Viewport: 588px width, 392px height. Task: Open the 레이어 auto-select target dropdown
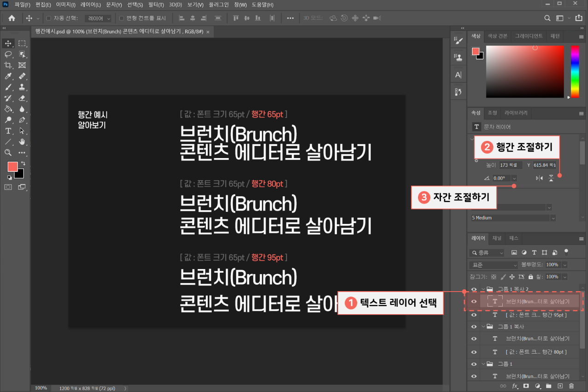[x=98, y=18]
